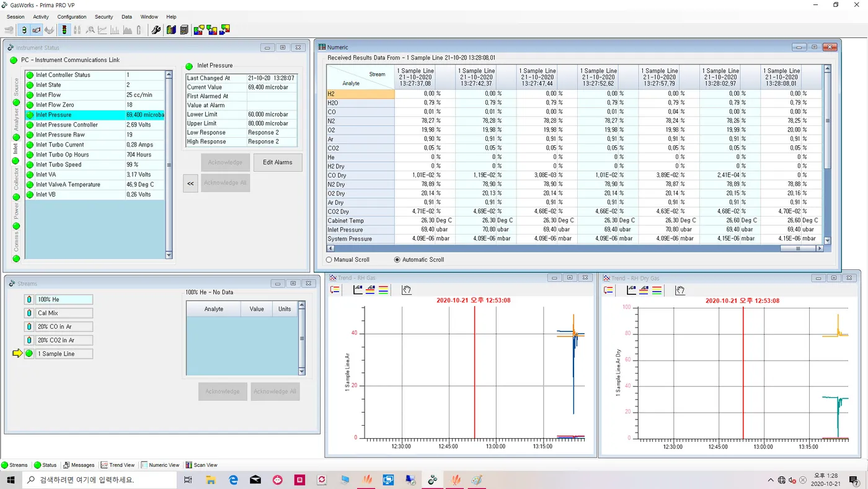Click the Windows search box in taskbar
Viewport: 868px width, 489px height.
[99, 480]
